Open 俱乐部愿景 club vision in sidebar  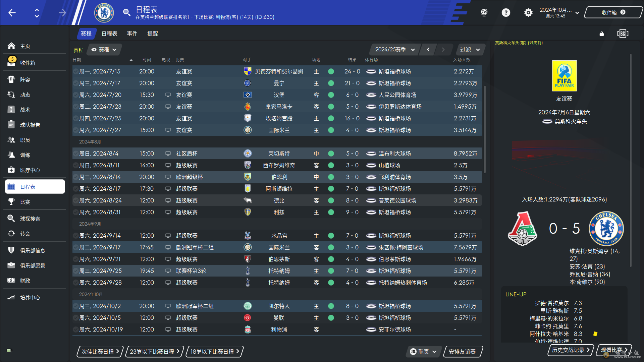tap(35, 265)
